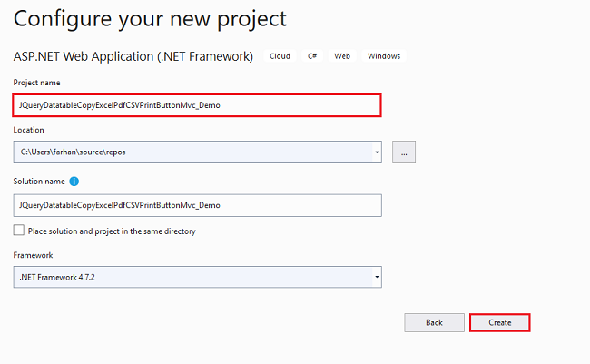Click the Web tag
590x364 pixels.
[x=342, y=56]
